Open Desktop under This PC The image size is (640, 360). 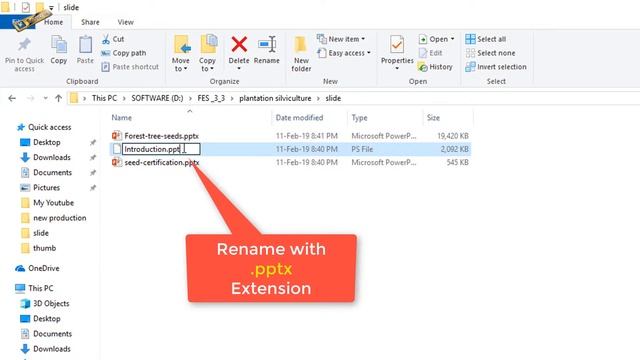click(x=47, y=319)
